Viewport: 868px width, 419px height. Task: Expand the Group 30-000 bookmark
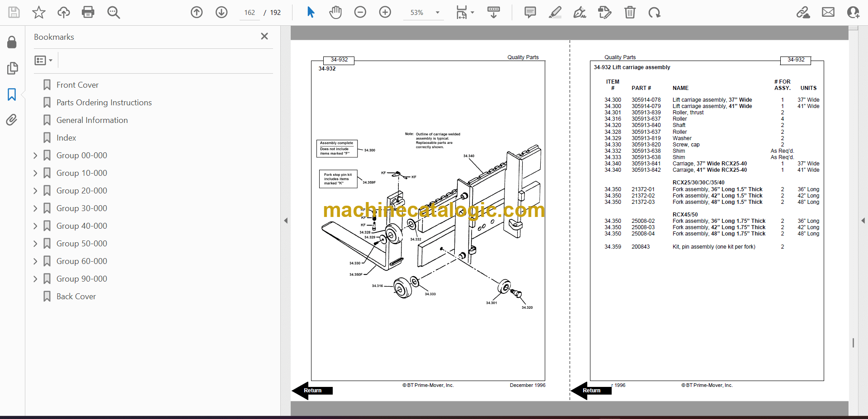click(x=35, y=208)
